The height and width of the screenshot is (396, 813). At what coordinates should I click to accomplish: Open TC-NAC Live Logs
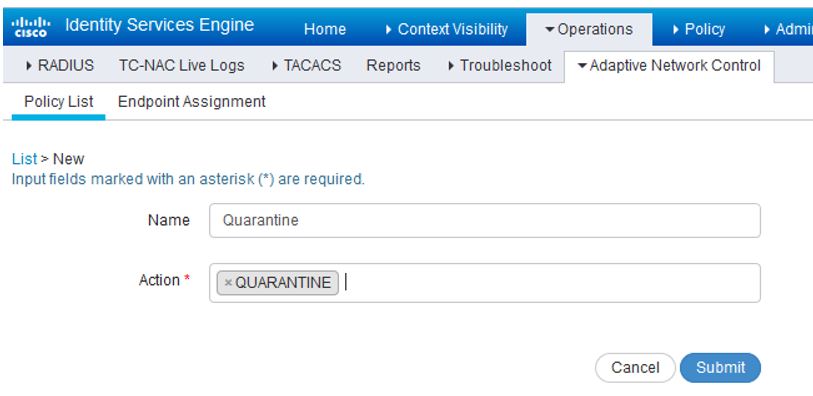point(181,65)
